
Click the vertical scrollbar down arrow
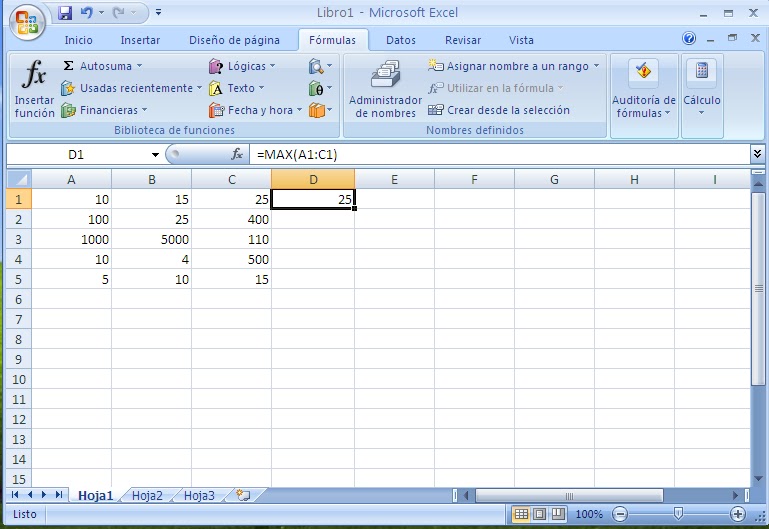tap(758, 479)
